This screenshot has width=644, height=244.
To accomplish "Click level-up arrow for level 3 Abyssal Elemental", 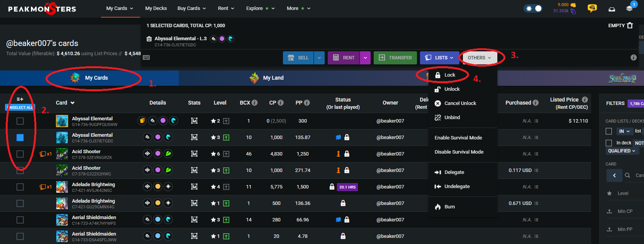I will 226,137.
